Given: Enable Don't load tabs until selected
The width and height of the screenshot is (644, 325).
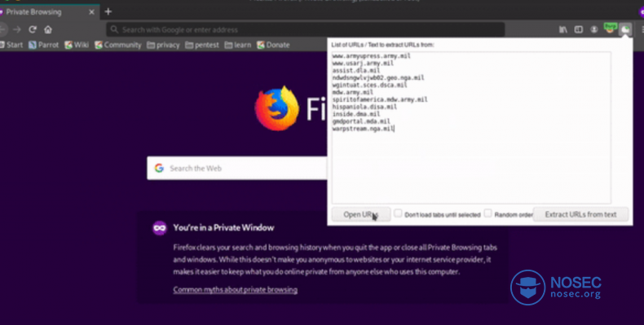Looking at the screenshot, I should [x=398, y=213].
